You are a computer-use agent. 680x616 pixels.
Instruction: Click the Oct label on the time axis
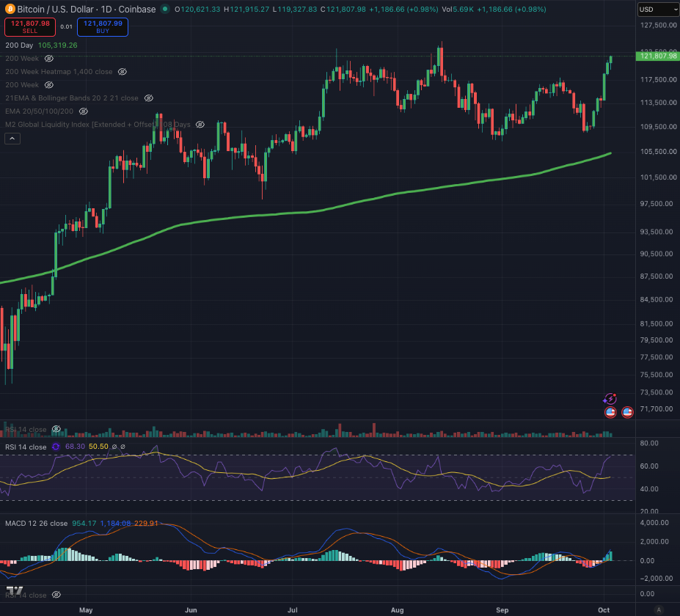(604, 610)
